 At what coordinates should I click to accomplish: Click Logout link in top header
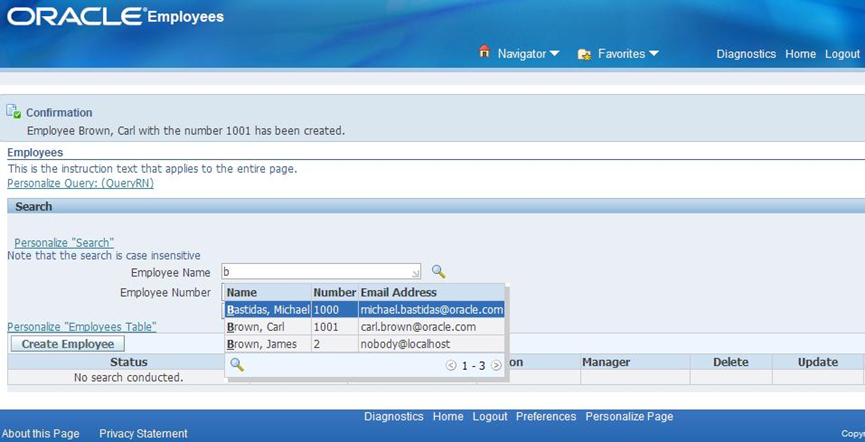tap(842, 54)
